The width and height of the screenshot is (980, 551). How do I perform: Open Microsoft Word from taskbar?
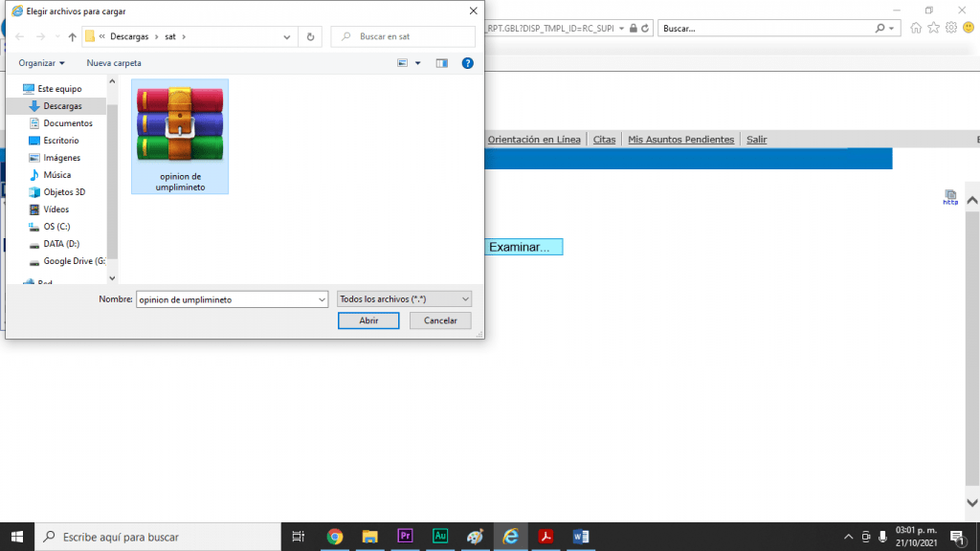click(581, 537)
